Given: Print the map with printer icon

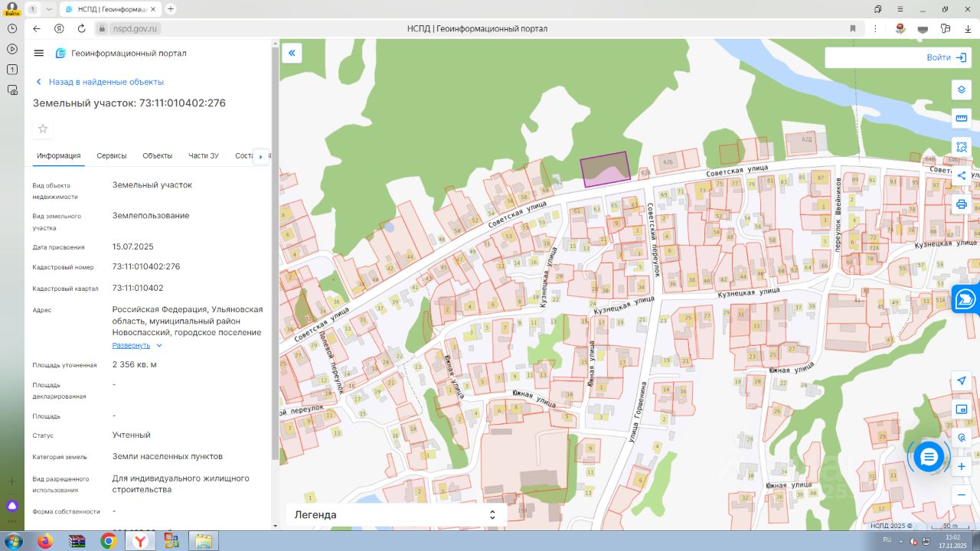Looking at the screenshot, I should (962, 204).
